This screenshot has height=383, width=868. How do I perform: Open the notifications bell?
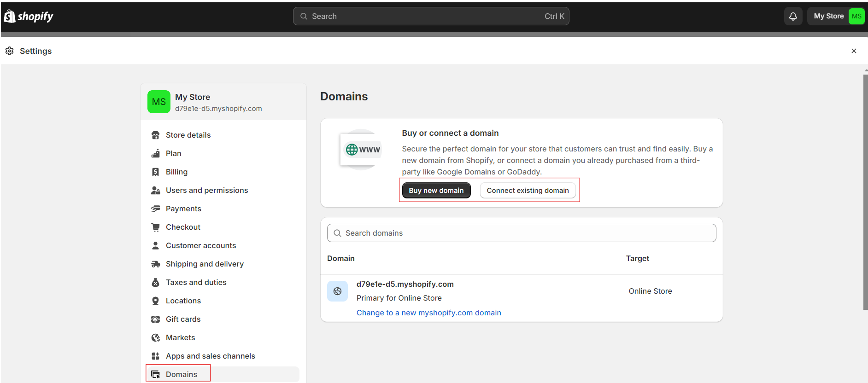point(793,17)
